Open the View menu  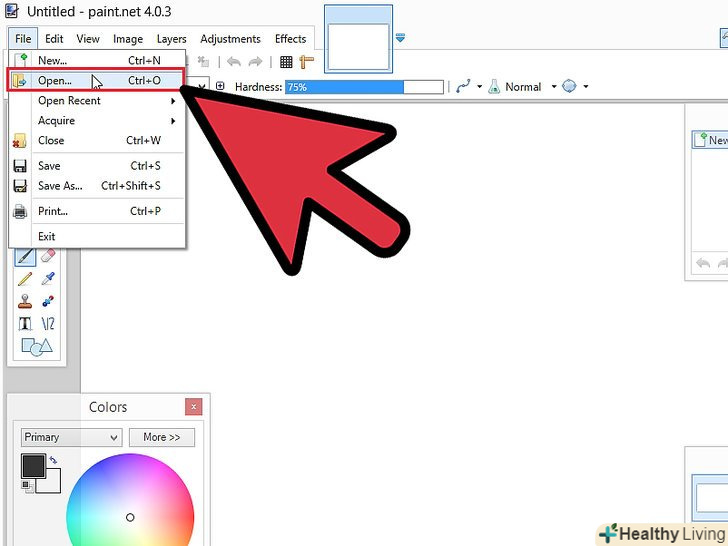pos(88,39)
